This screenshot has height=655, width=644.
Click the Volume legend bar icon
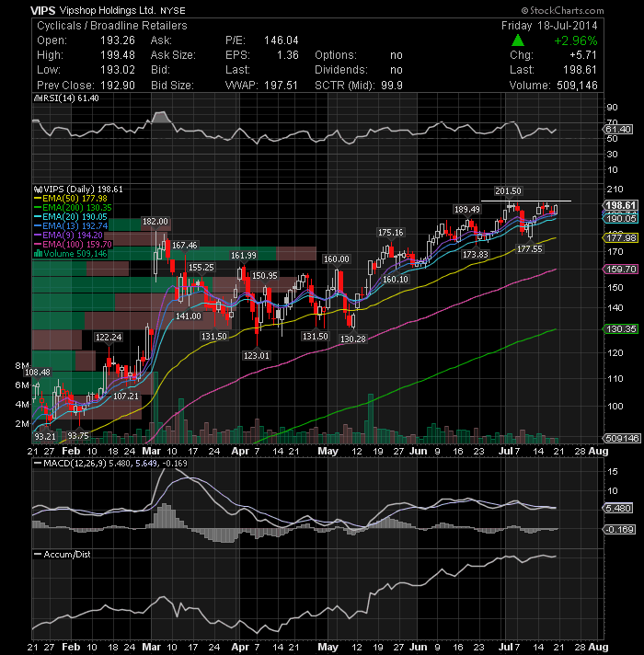pos(38,254)
